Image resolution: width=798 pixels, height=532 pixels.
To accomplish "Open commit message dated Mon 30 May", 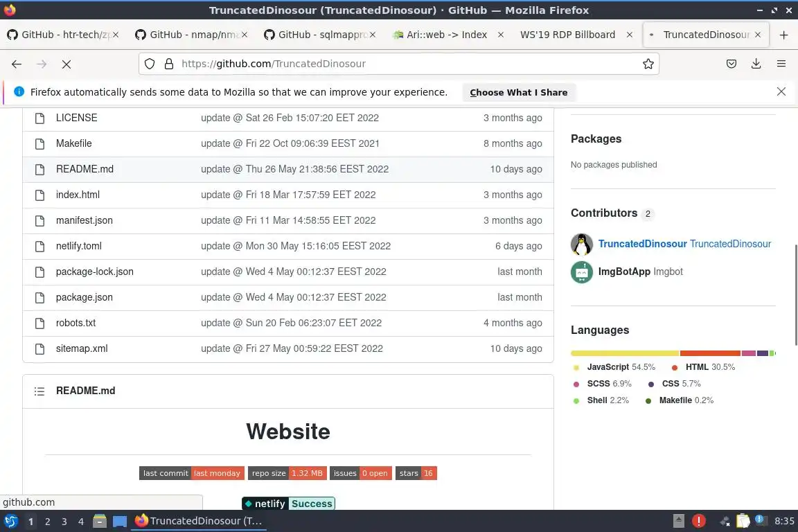I will (296, 246).
